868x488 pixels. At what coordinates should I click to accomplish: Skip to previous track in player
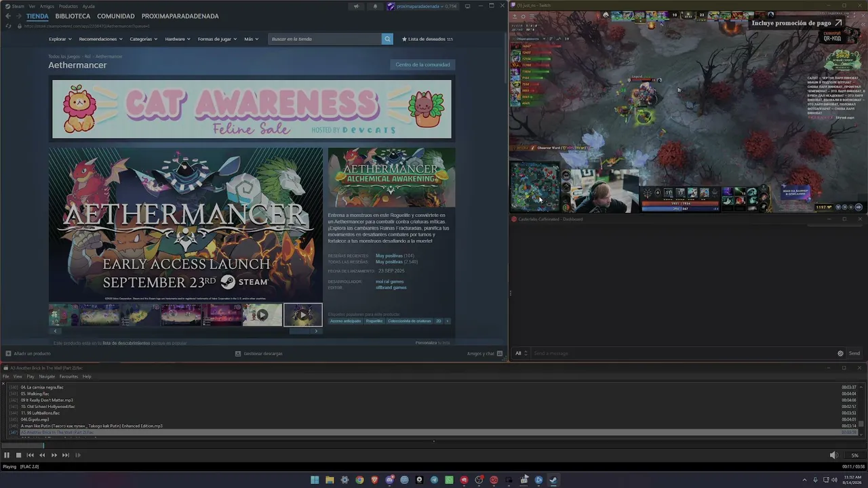coord(30,455)
